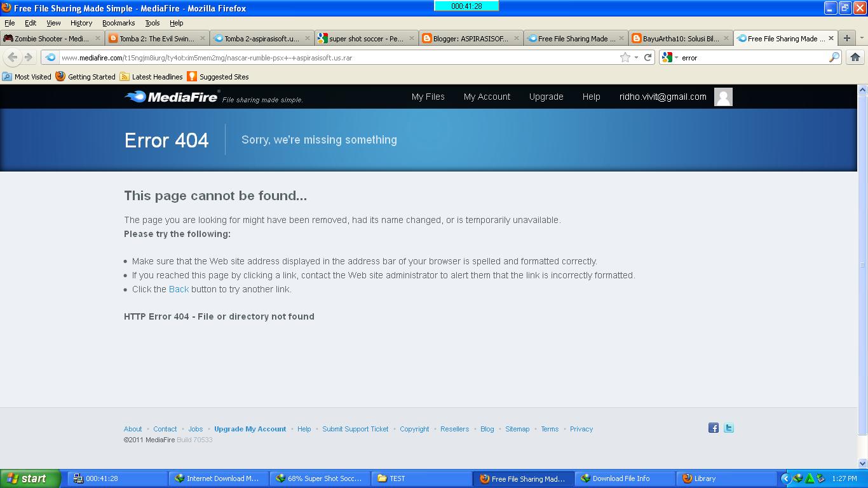Click the bookmark star in address bar
This screenshot has height=488, width=868.
[625, 57]
